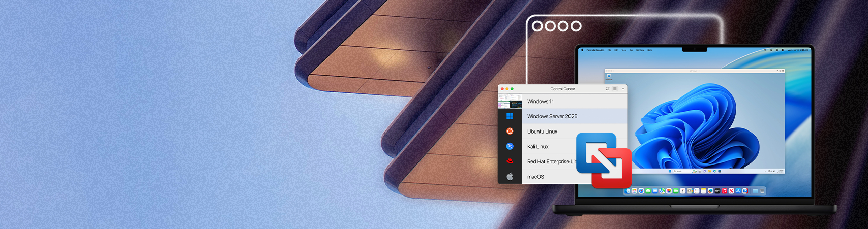Open Mail in the Dock
The width and height of the screenshot is (868, 229).
[655, 191]
